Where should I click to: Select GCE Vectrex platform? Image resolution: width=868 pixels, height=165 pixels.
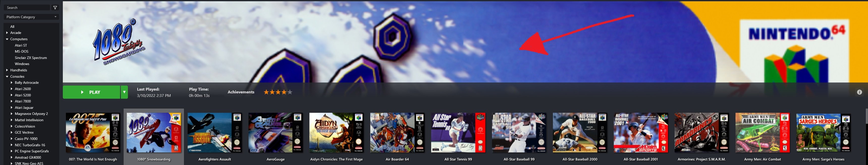(24, 133)
